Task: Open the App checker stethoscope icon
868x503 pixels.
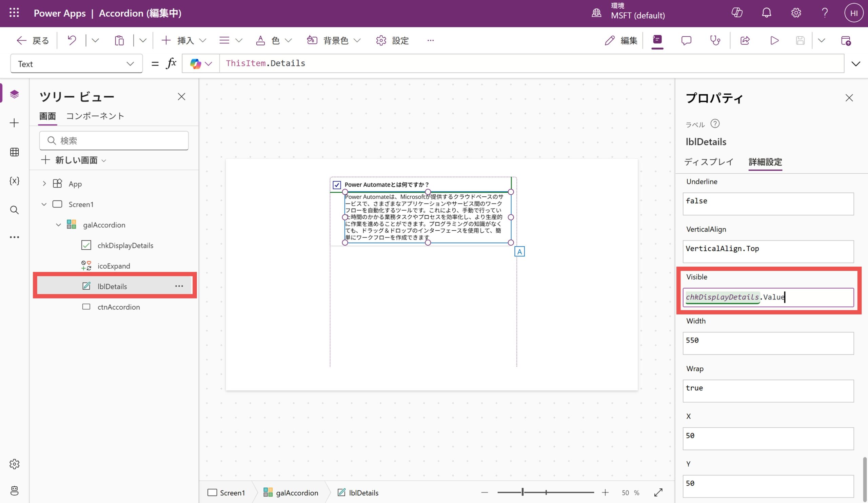Action: (715, 40)
